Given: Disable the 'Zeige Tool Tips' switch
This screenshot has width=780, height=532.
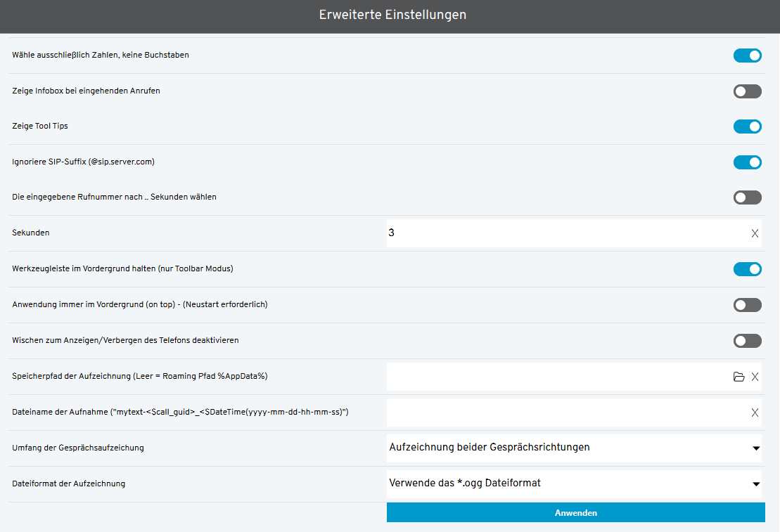Looking at the screenshot, I should point(747,126).
